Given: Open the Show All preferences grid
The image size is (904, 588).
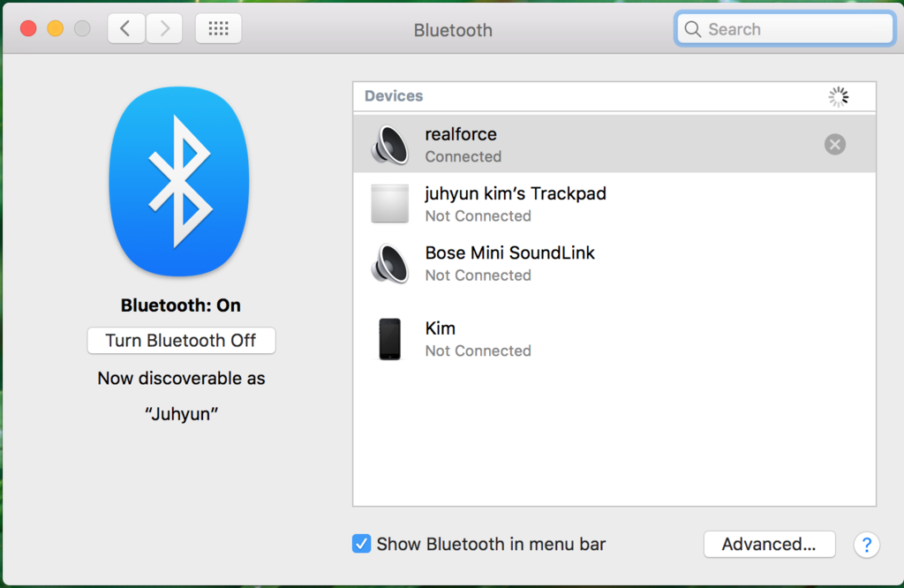Looking at the screenshot, I should 219,28.
